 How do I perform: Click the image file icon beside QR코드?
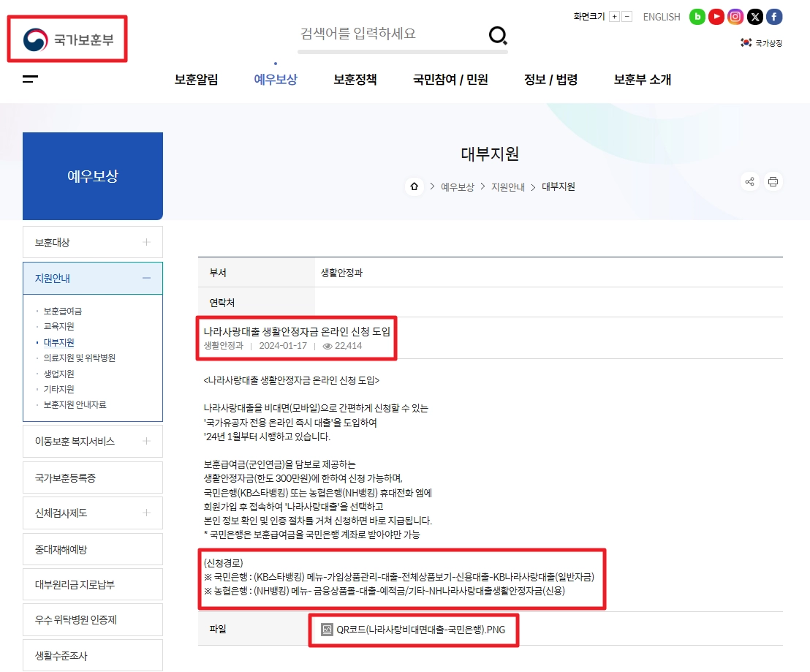click(x=327, y=630)
